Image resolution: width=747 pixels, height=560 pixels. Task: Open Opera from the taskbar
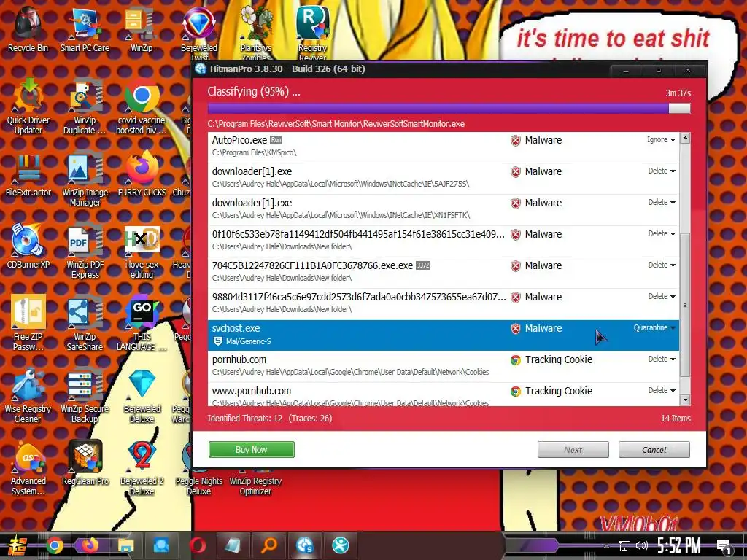tap(197, 545)
